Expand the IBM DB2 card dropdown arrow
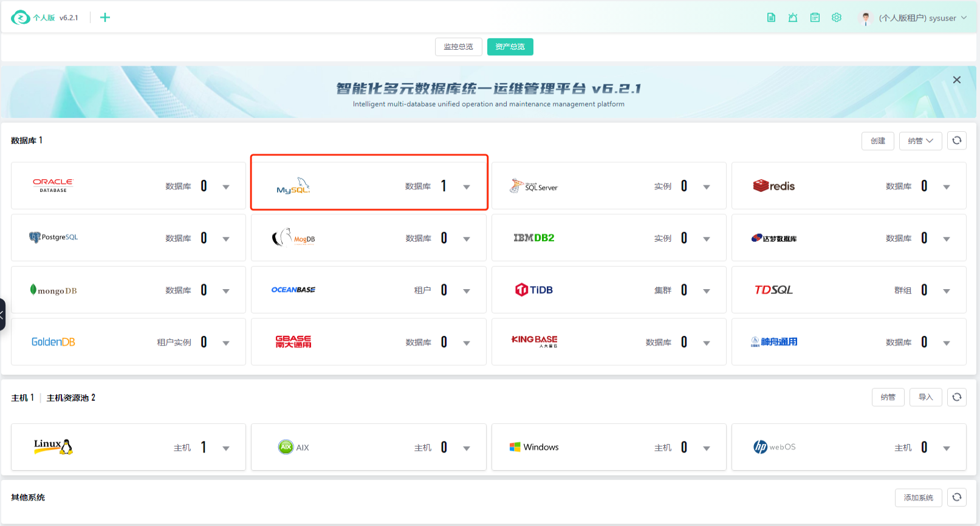The image size is (980, 526). pos(707,239)
